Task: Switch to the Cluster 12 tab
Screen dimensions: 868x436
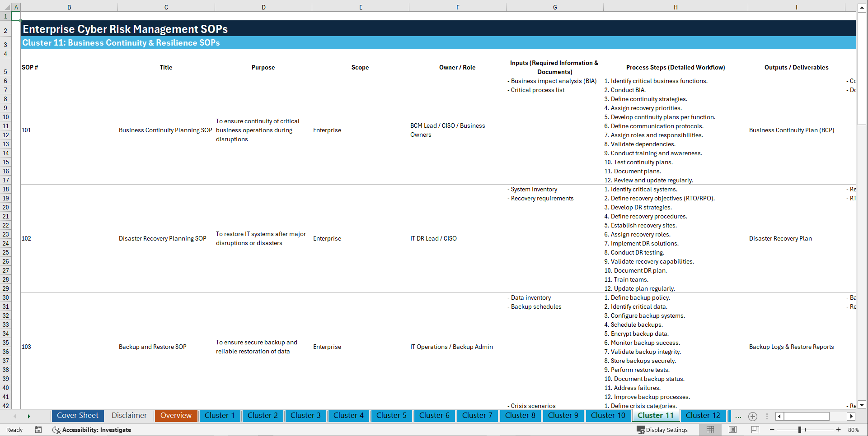Action: pos(703,416)
